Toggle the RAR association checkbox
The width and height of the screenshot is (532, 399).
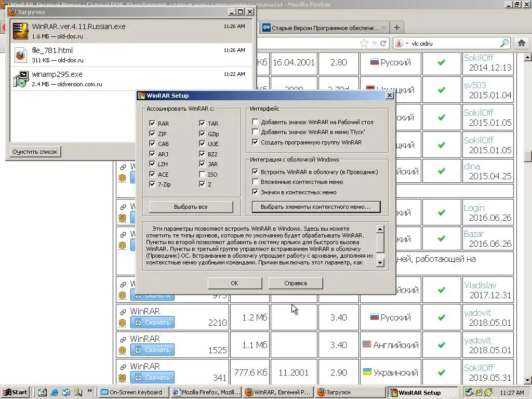coord(152,124)
